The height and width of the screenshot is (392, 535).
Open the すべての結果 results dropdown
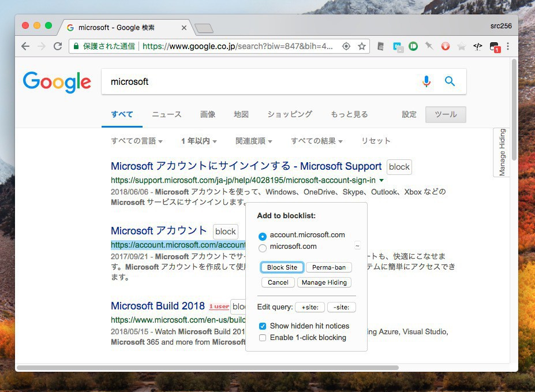(317, 141)
